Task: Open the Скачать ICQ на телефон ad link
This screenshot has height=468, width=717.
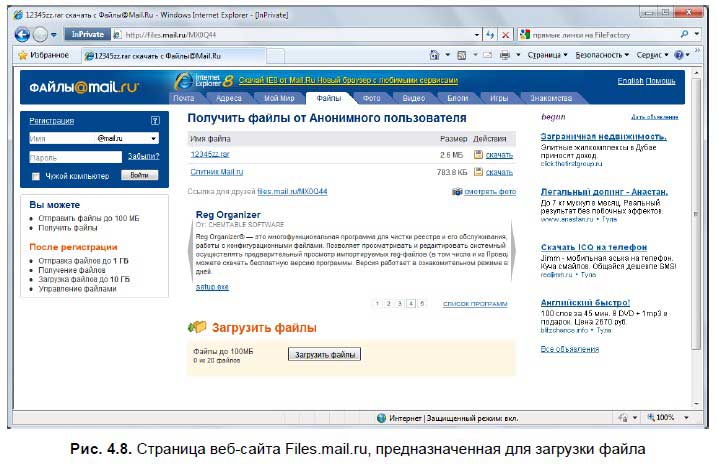Action: pyautogui.click(x=594, y=247)
